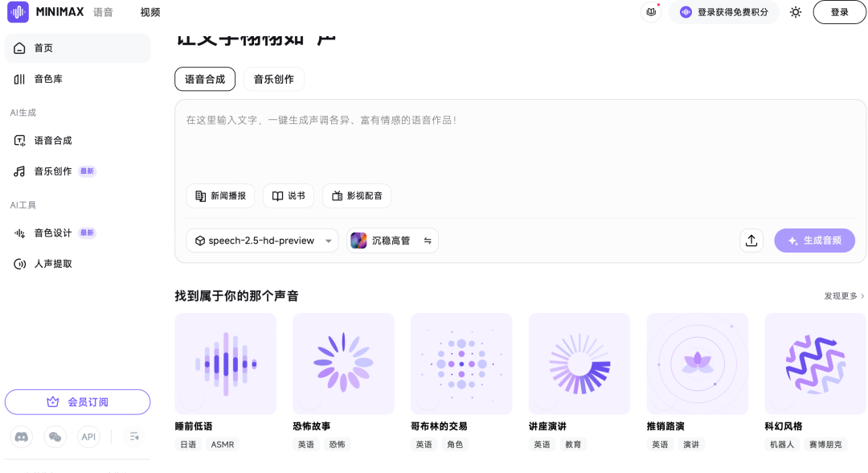
Task: Click the 生成音频 button
Action: point(814,241)
